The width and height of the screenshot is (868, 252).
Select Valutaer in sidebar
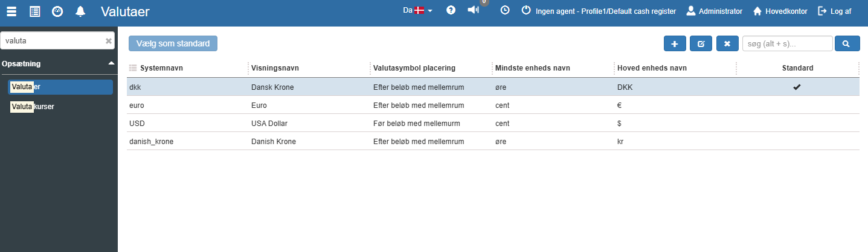click(x=60, y=87)
